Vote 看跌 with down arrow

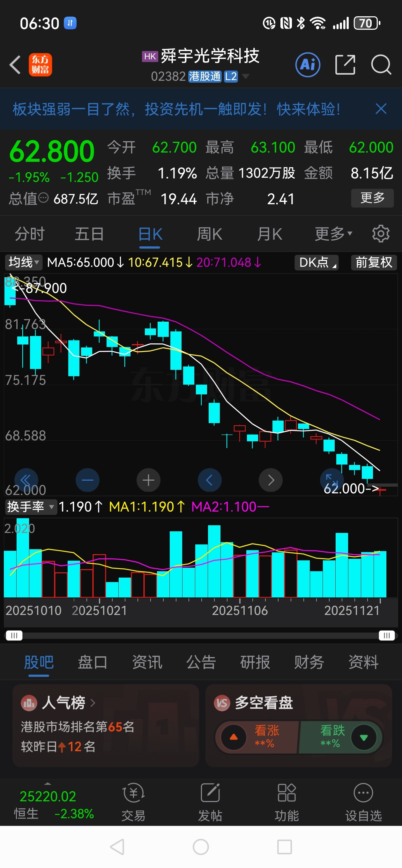pos(364,737)
